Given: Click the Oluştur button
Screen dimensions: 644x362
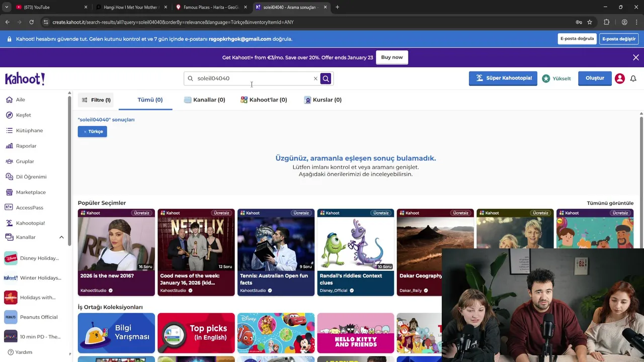Looking at the screenshot, I should pyautogui.click(x=595, y=78).
